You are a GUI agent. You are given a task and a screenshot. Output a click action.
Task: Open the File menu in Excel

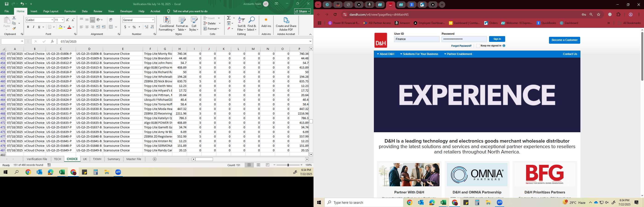click(x=7, y=11)
